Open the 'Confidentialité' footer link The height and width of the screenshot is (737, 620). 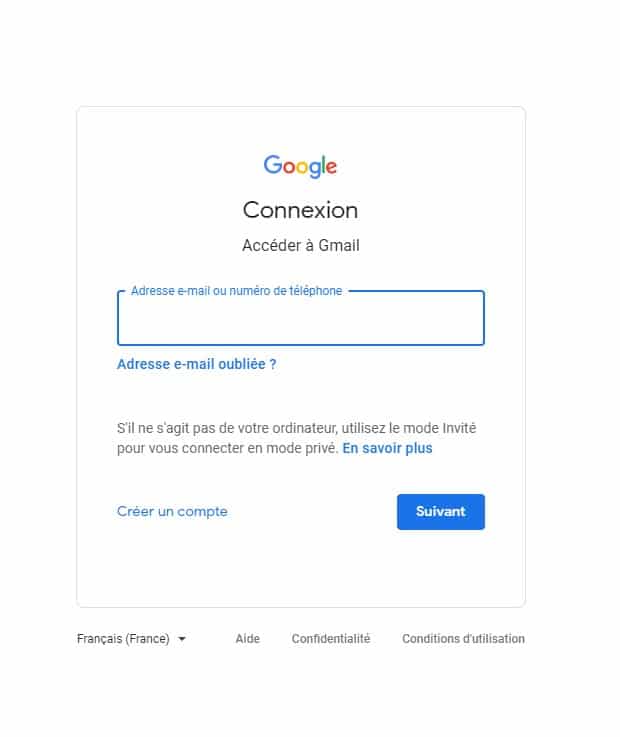pos(330,639)
